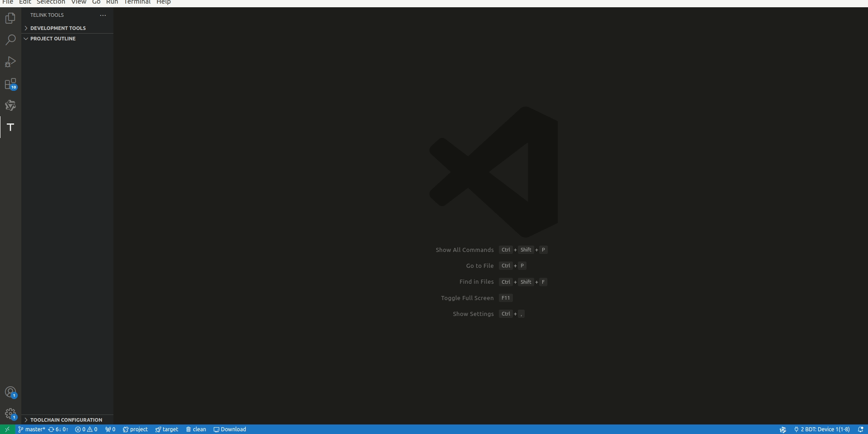The height and width of the screenshot is (434, 868).
Task: Open the Terminal menu
Action: coord(137,2)
